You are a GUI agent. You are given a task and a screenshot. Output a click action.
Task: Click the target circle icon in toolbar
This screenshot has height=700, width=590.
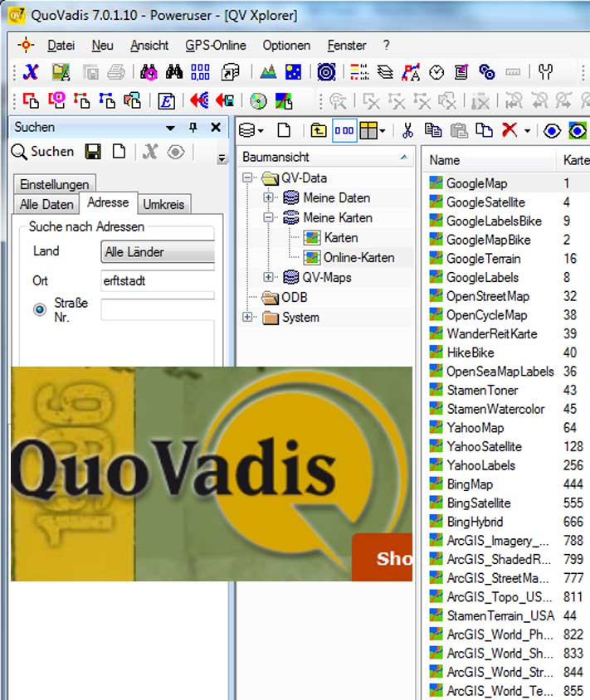[x=327, y=72]
